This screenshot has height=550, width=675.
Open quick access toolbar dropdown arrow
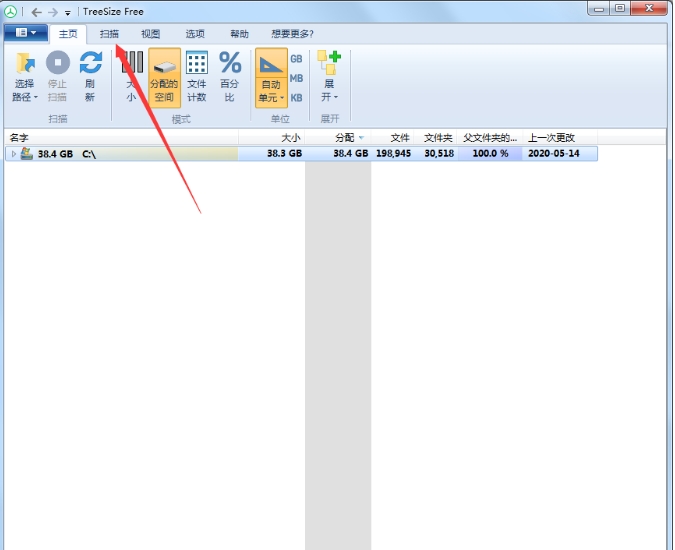[68, 13]
